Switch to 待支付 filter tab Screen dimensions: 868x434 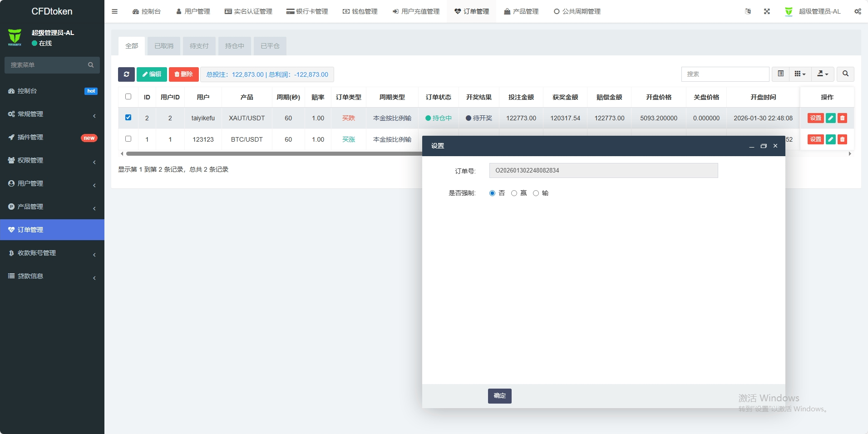[x=199, y=46]
